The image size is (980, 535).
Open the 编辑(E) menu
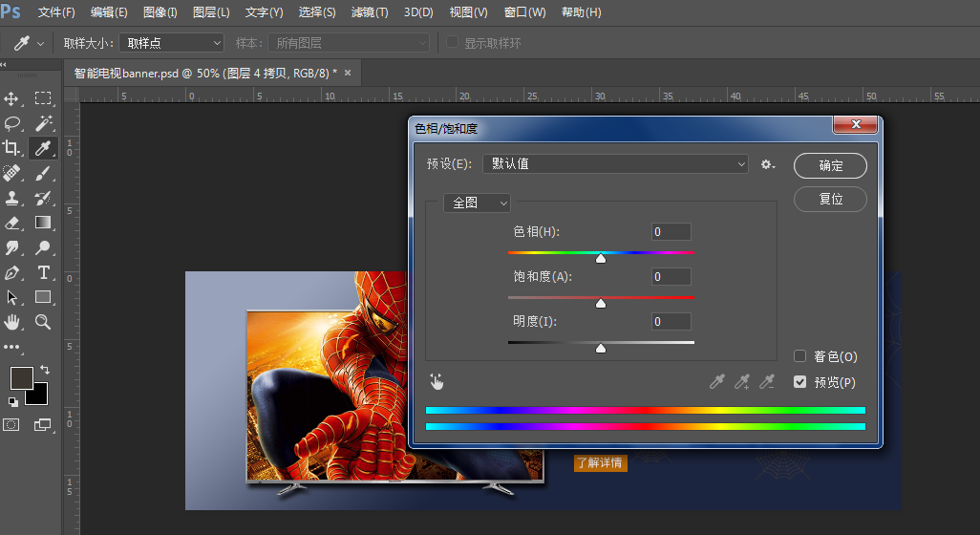point(109,11)
